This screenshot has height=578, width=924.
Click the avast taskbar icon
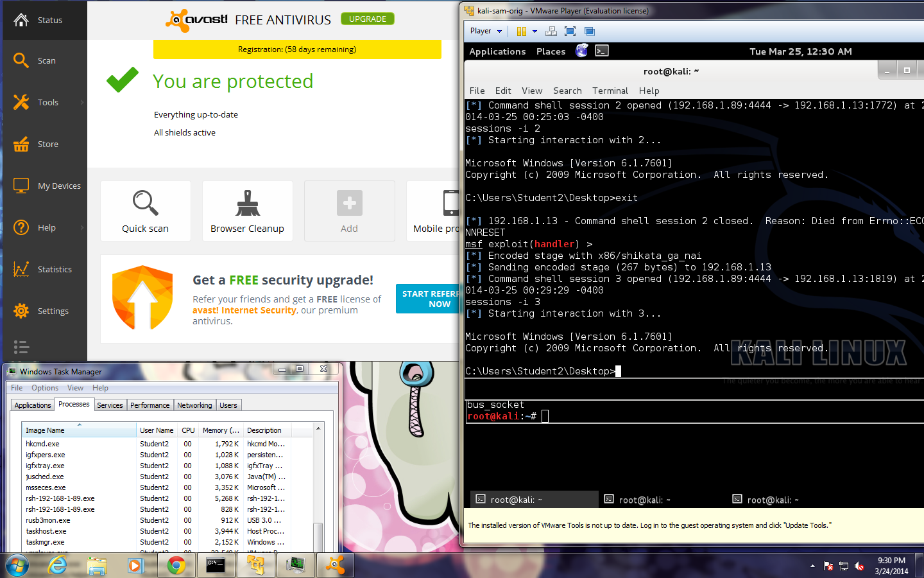pos(335,565)
